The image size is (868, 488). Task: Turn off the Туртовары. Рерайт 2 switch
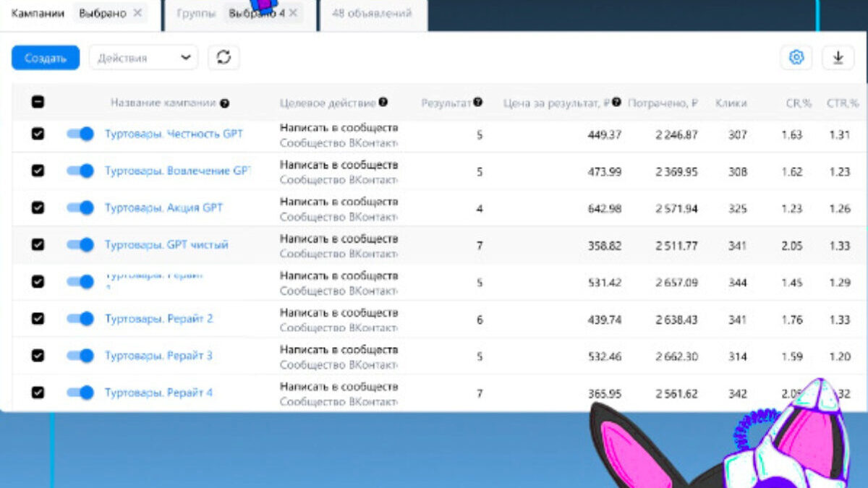80,318
